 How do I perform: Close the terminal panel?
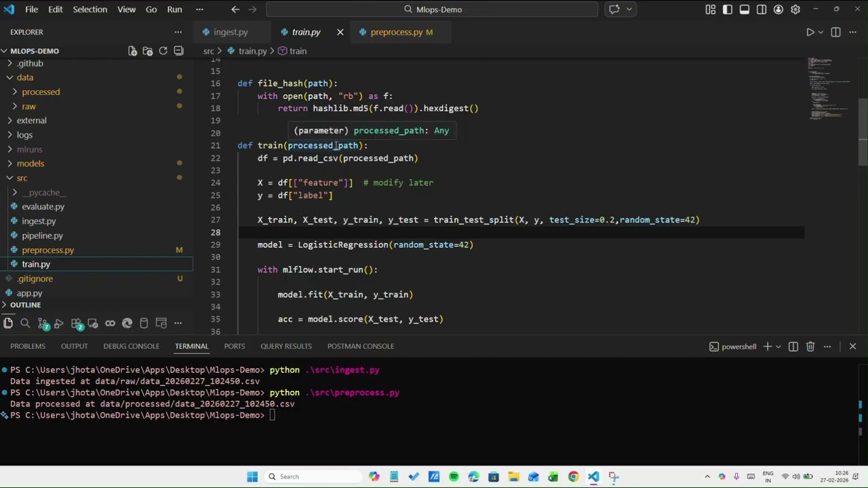click(852, 346)
